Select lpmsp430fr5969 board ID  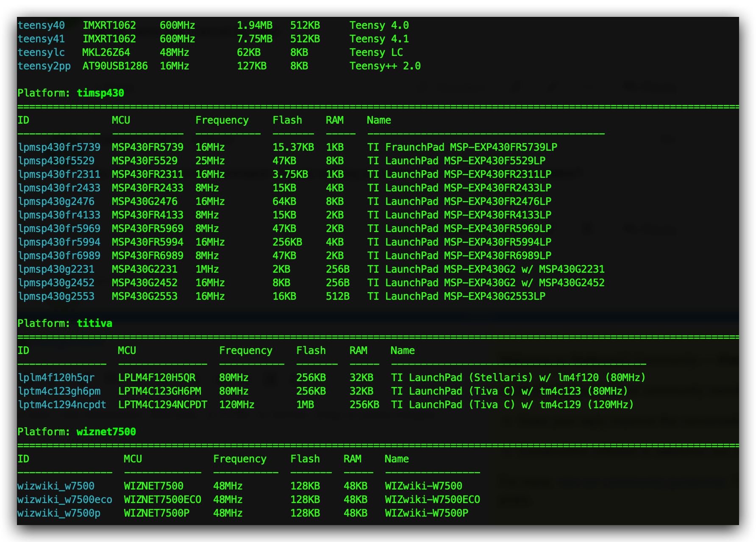coord(59,229)
